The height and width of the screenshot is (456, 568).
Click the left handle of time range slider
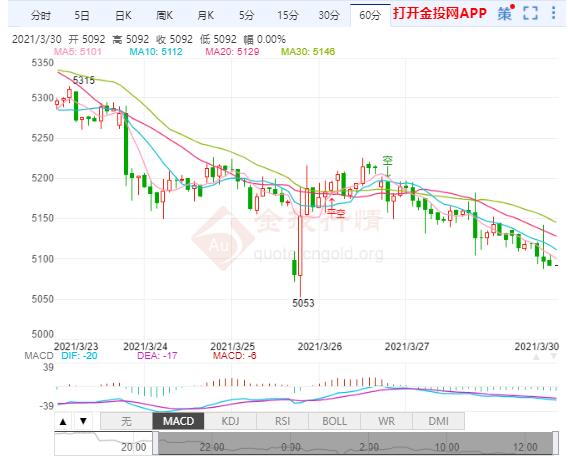155,443
